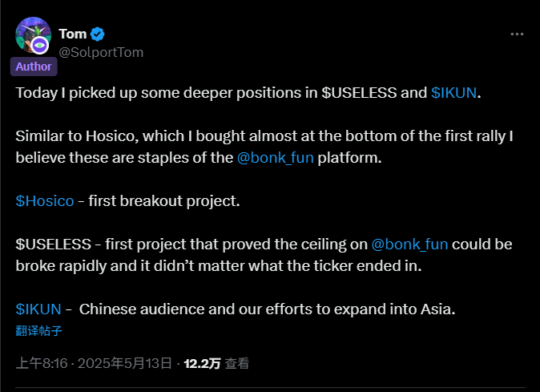Click Tom's profile avatar picture
This screenshot has width=540, height=392.
pos(31,37)
